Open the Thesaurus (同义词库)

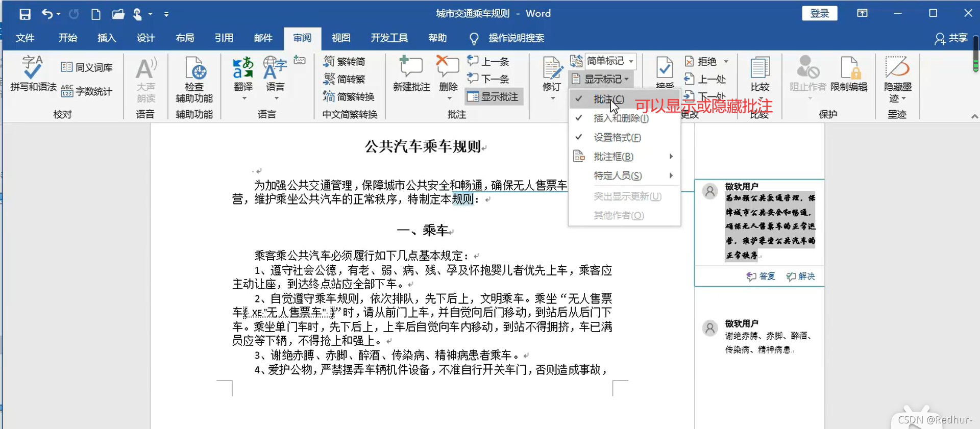pyautogui.click(x=87, y=67)
